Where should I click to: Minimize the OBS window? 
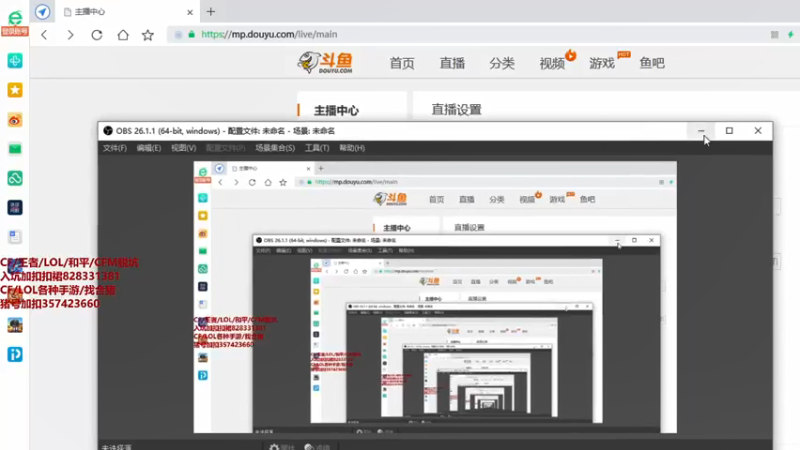click(x=701, y=131)
